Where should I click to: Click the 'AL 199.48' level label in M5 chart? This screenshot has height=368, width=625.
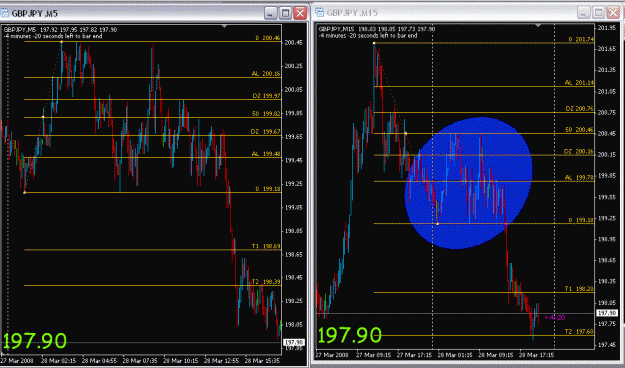pyautogui.click(x=266, y=153)
